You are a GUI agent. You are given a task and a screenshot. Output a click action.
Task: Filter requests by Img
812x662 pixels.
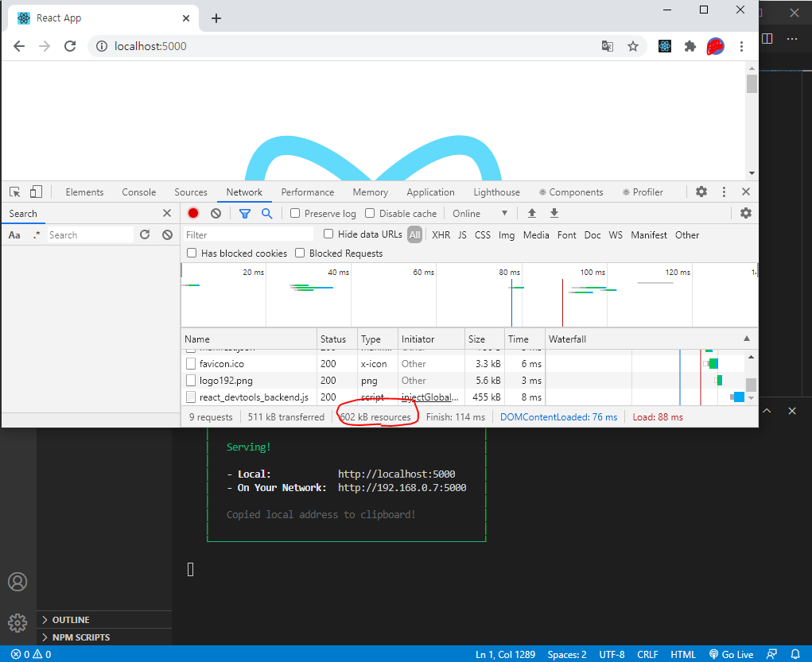click(x=507, y=235)
